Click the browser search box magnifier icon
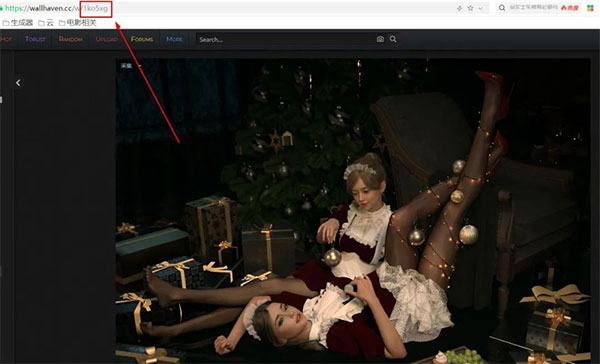The height and width of the screenshot is (364, 600). (502, 8)
